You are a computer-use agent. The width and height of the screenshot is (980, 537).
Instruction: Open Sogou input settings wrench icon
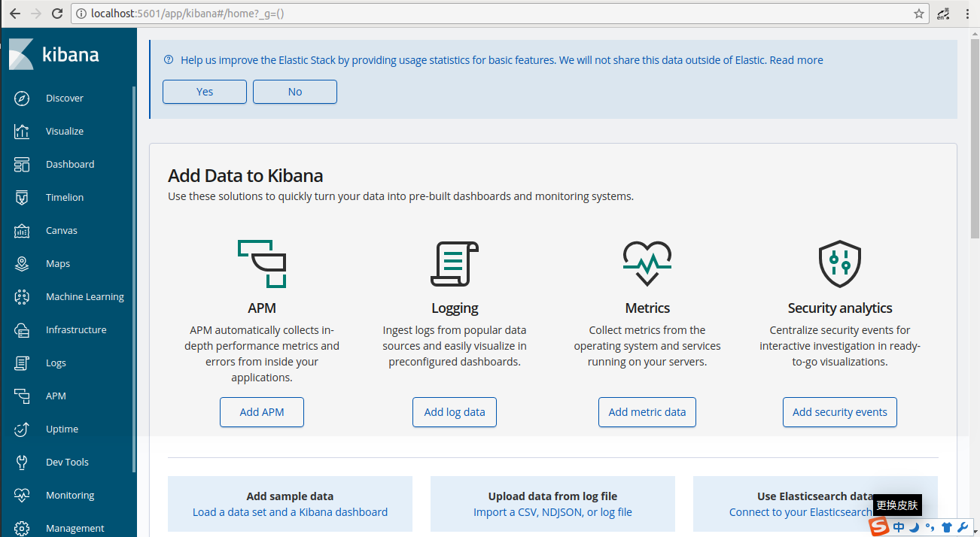(963, 528)
